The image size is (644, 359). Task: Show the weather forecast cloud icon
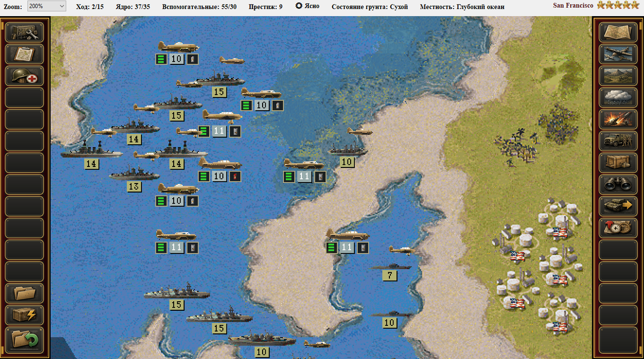(619, 98)
